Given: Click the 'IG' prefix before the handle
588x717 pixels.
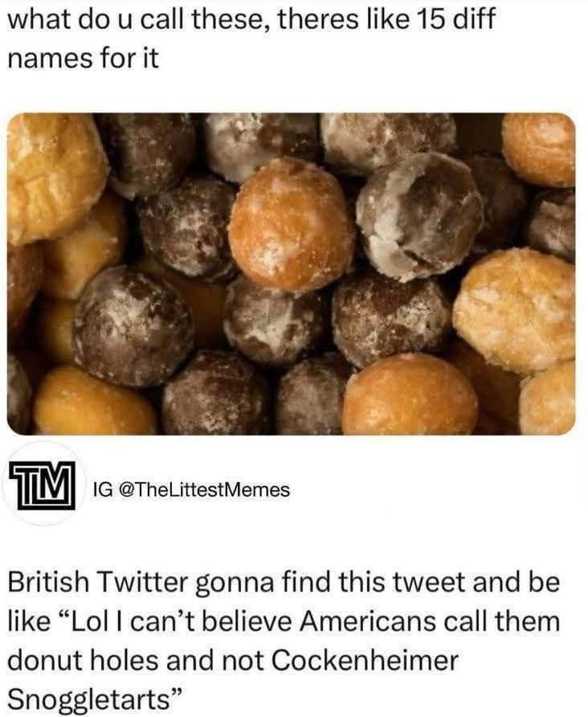Looking at the screenshot, I should tap(101, 490).
